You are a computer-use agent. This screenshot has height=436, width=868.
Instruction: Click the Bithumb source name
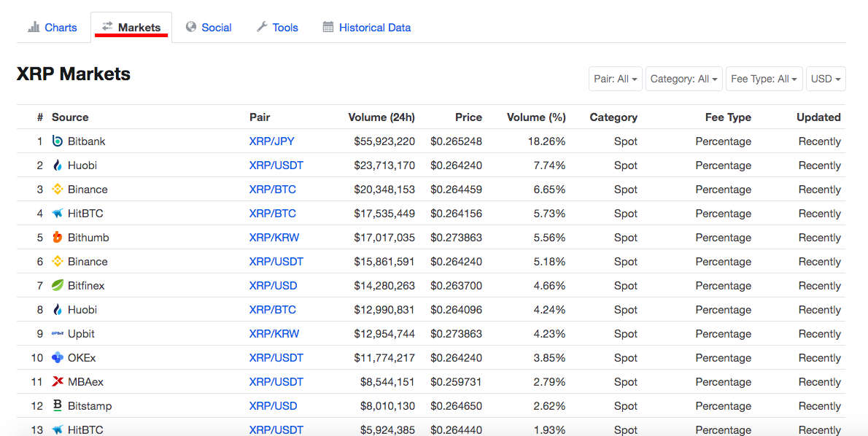coord(88,238)
